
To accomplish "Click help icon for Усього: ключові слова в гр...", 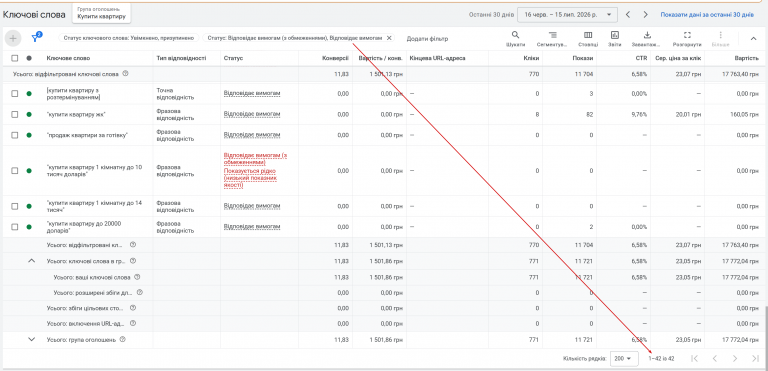I will click(133, 261).
